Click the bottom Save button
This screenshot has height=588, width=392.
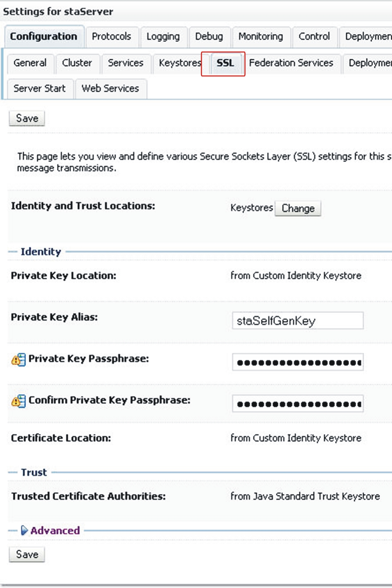coord(27,554)
